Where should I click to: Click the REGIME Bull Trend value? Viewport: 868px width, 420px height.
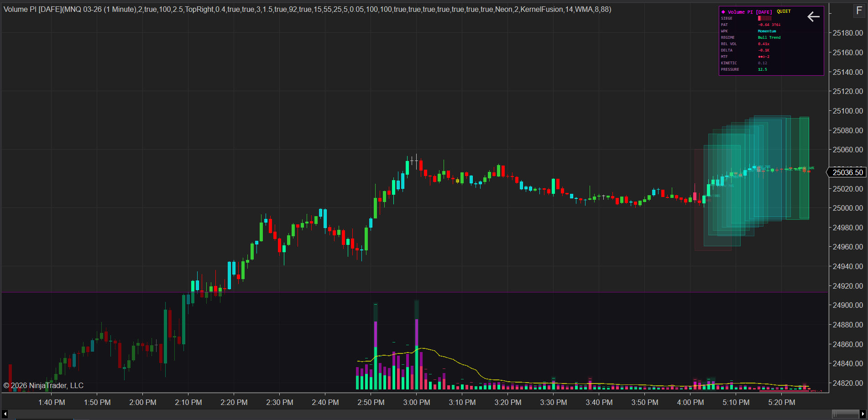769,37
